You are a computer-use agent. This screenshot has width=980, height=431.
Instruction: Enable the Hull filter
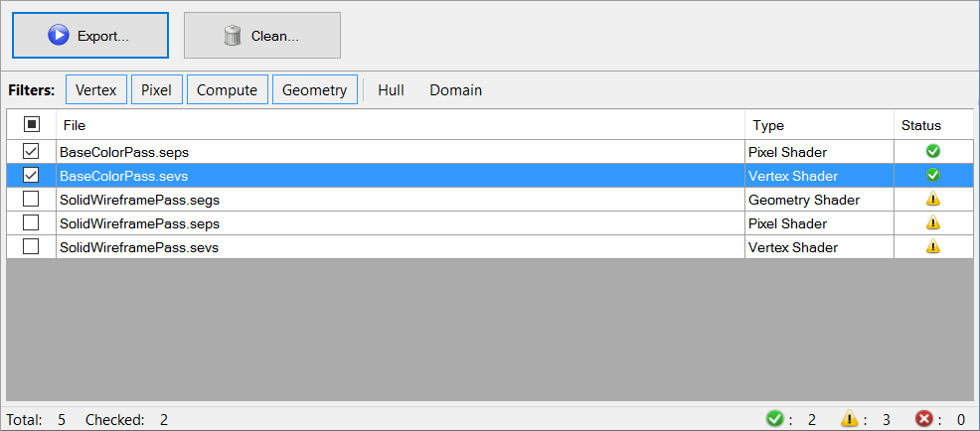[x=392, y=90]
